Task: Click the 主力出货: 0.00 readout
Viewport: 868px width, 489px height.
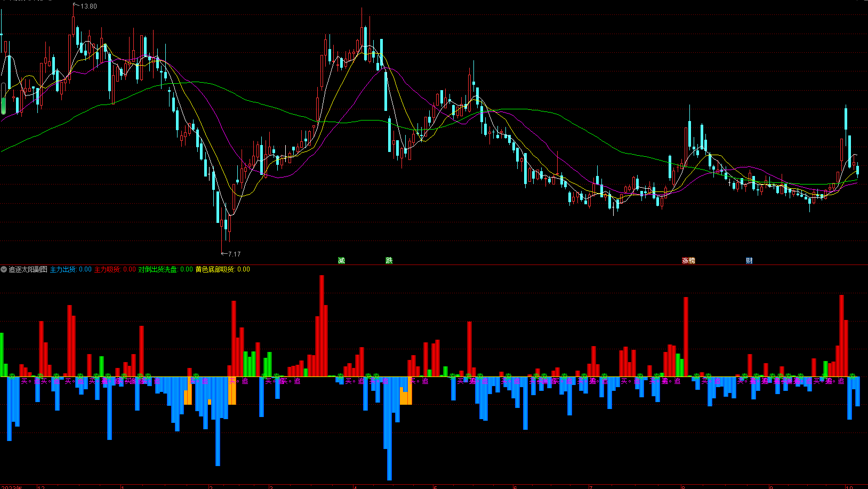Action: tap(71, 269)
